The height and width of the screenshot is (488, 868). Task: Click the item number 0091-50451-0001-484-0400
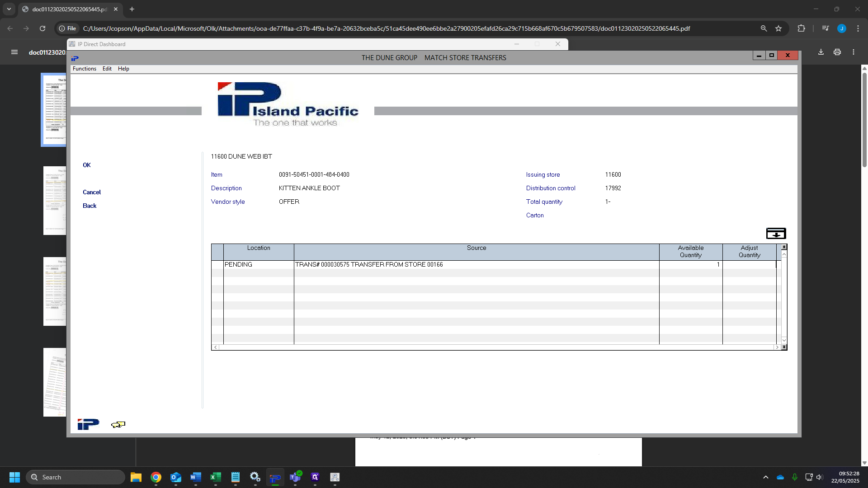(314, 174)
